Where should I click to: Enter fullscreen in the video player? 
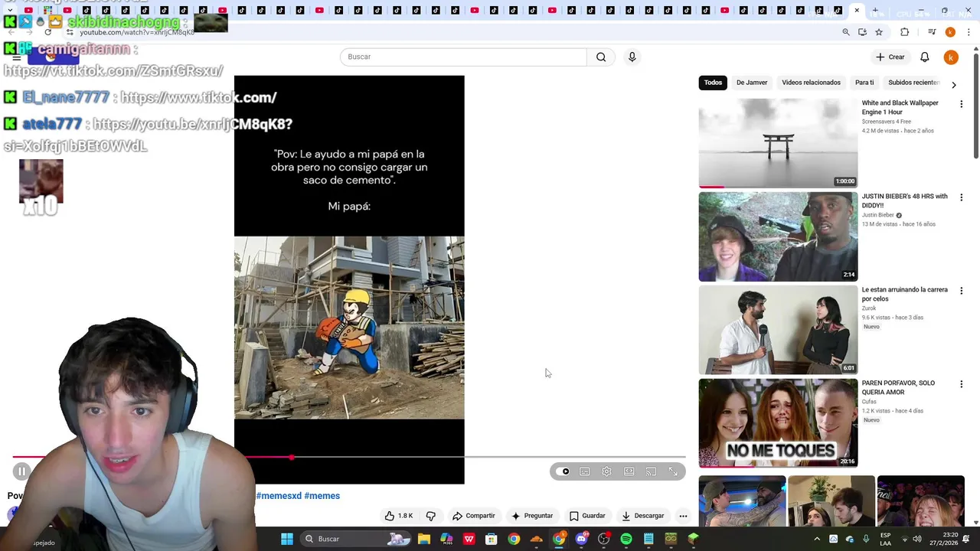(673, 471)
